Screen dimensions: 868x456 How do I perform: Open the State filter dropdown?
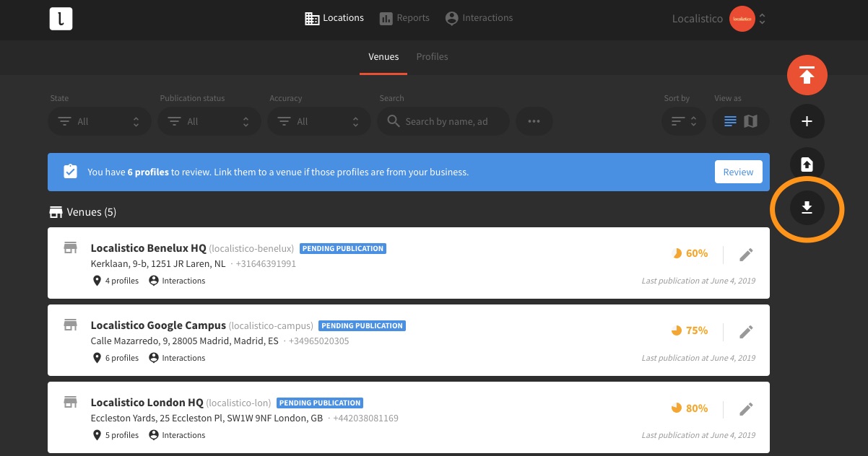[100, 121]
